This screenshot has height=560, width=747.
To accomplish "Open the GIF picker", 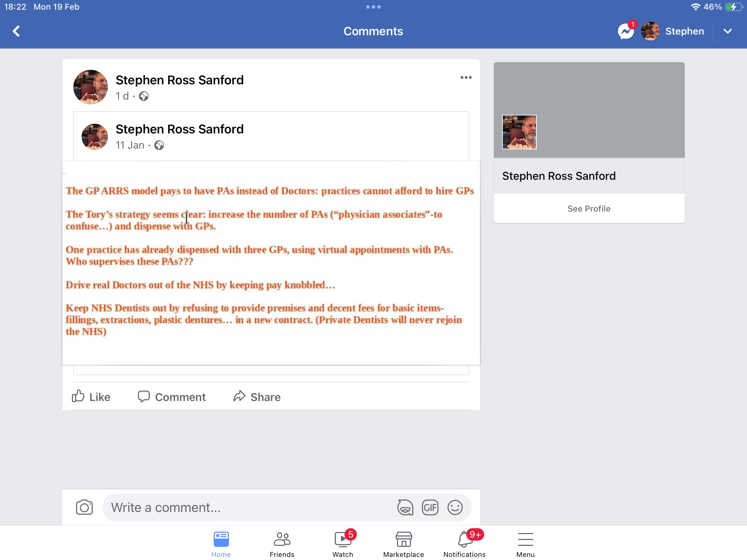I will [x=430, y=507].
